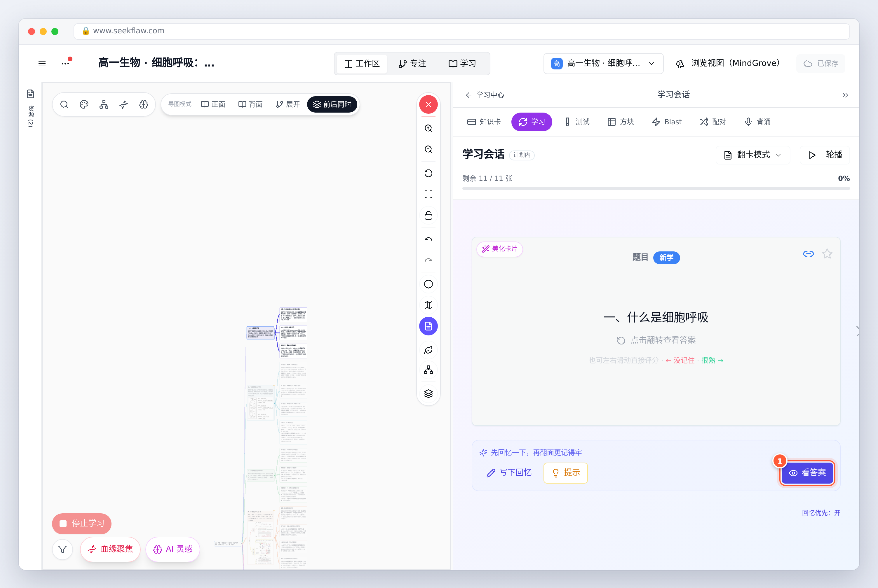Click 写下回忆 to write recall
This screenshot has height=588, width=878.
[x=508, y=473]
